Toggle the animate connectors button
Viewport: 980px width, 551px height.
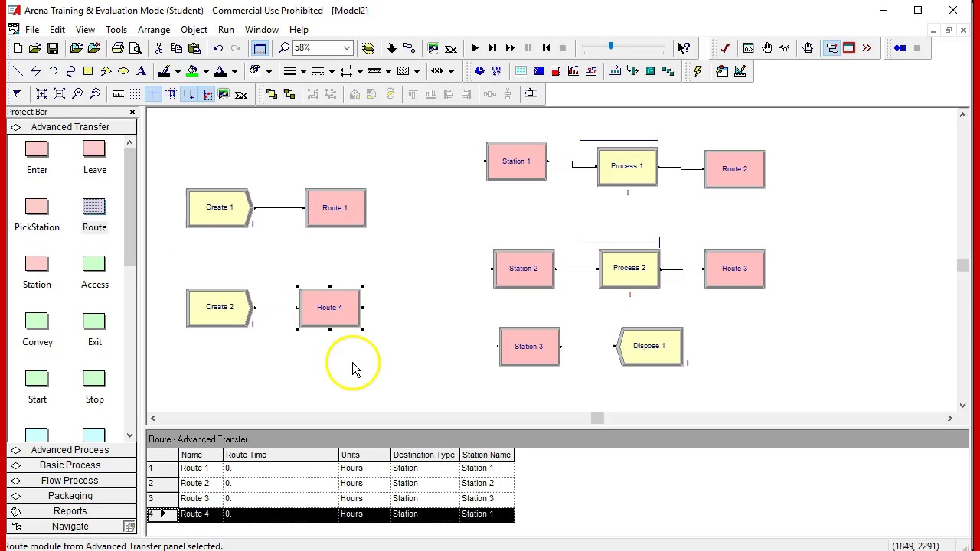pyautogui.click(x=831, y=48)
